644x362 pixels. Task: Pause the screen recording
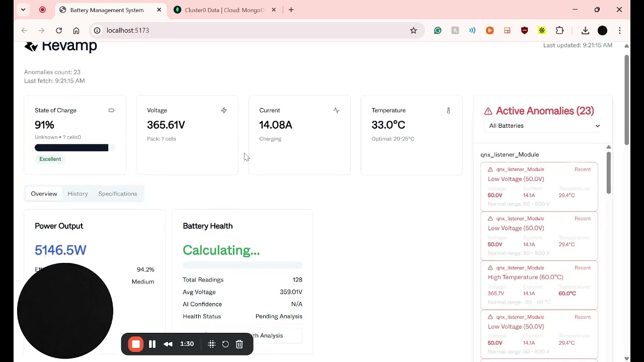[152, 344]
